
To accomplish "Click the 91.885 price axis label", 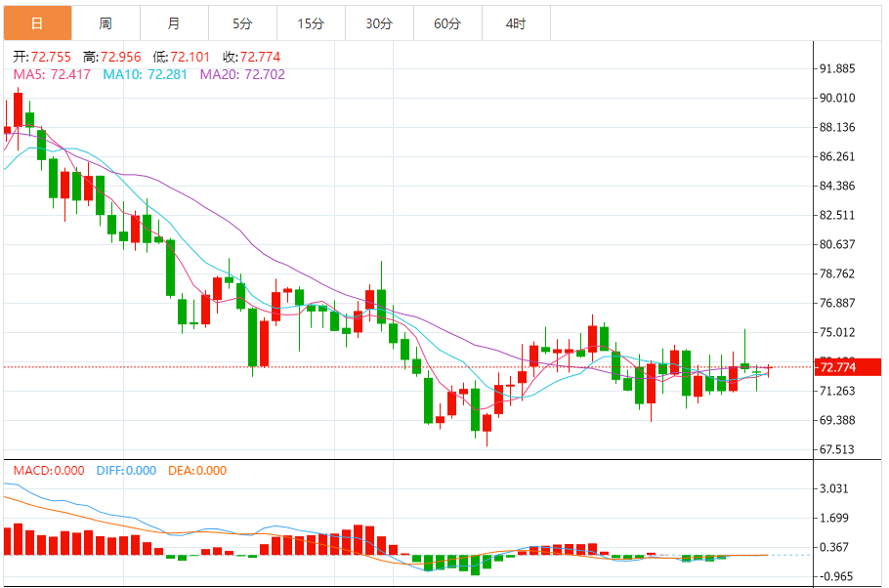I will click(837, 68).
